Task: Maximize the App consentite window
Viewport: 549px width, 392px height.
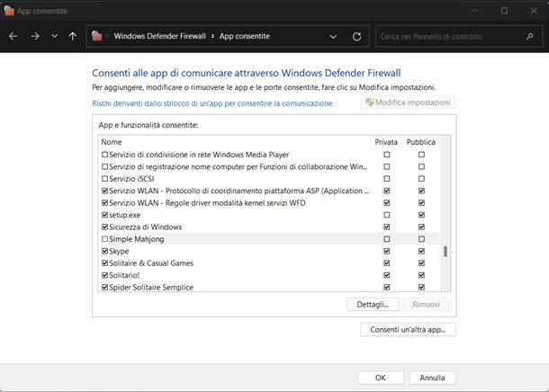Action: (x=504, y=11)
